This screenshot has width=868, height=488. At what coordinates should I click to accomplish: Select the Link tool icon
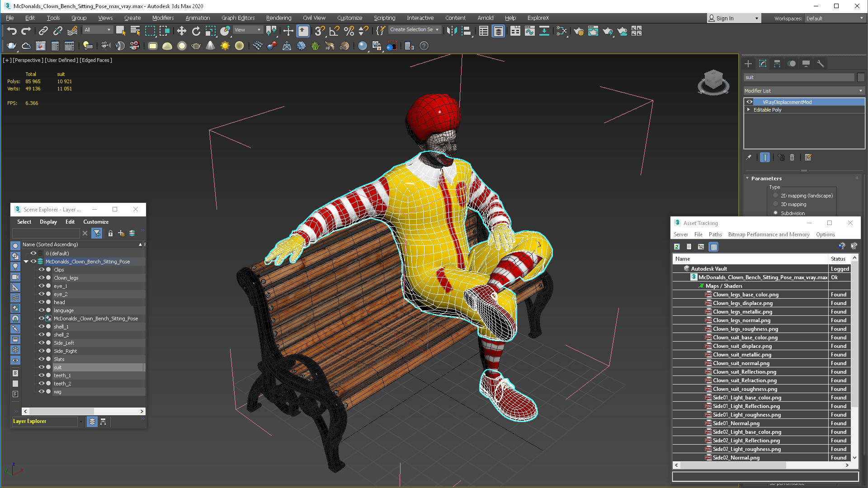click(x=43, y=31)
